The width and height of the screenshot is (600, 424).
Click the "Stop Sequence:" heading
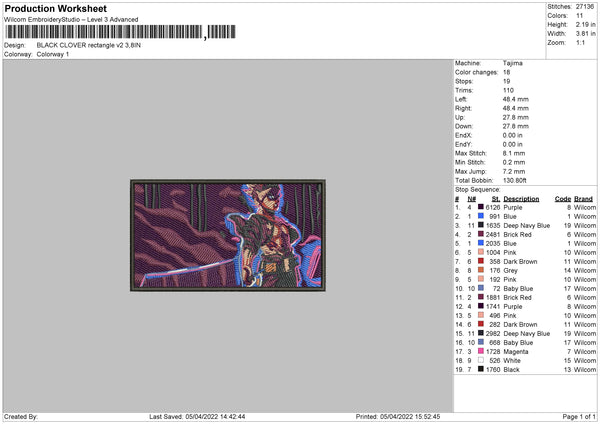coord(478,190)
